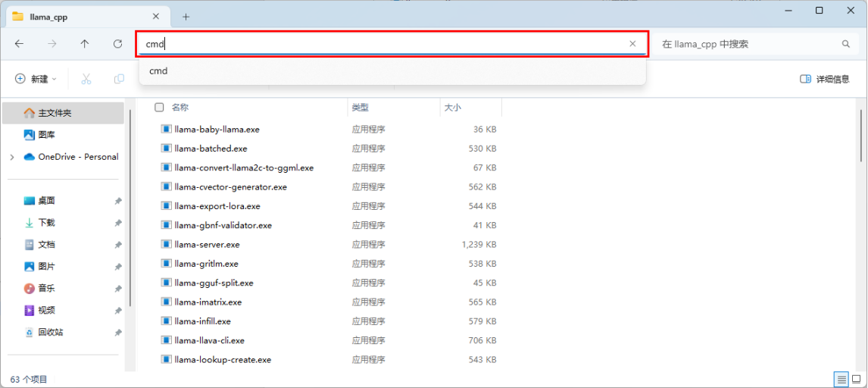Open 主文件夹 in the sidebar

(63, 113)
